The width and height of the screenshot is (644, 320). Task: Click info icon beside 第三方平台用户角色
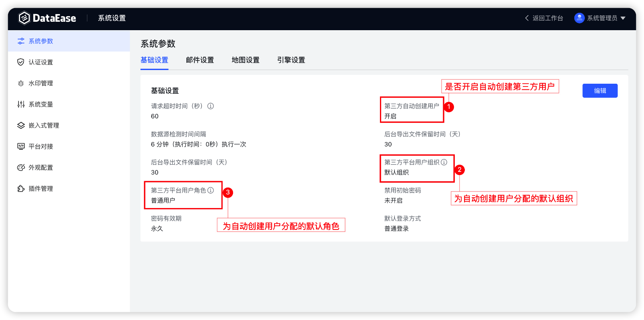211,190
